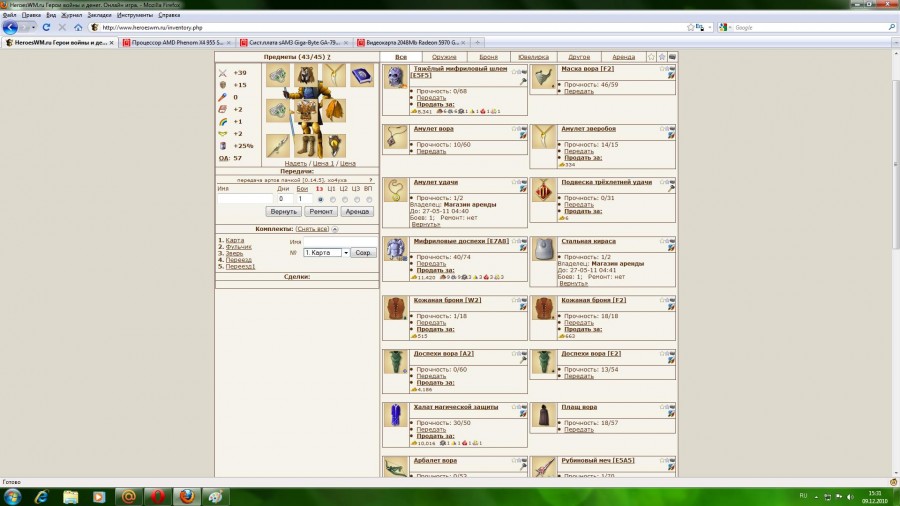Go back with the browser back arrow
Image resolution: width=900 pixels, height=506 pixels.
10,27
